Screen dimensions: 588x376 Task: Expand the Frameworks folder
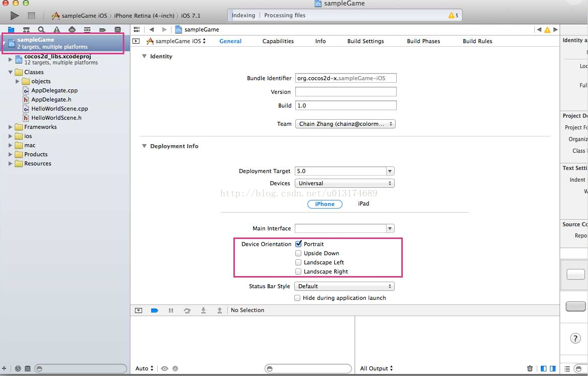click(x=11, y=127)
